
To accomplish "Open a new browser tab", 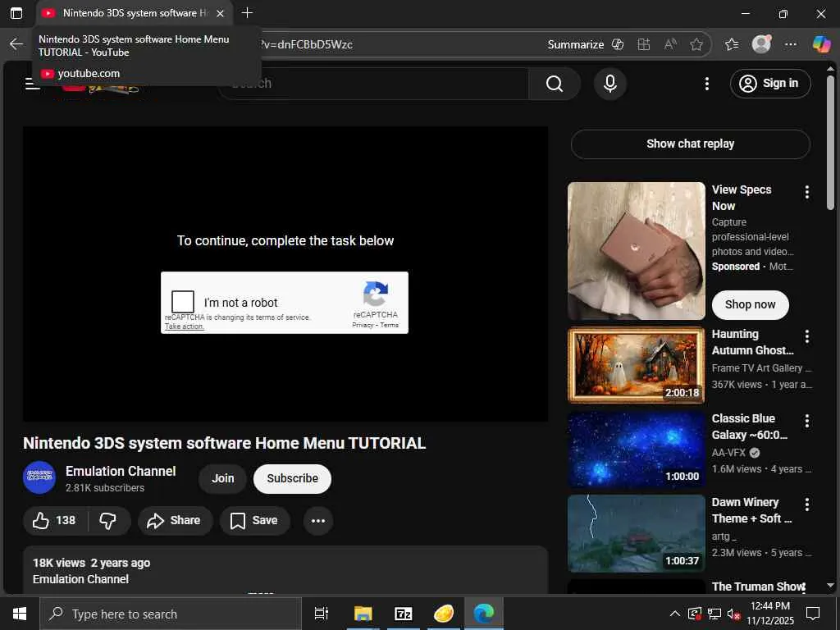I will pos(247,13).
